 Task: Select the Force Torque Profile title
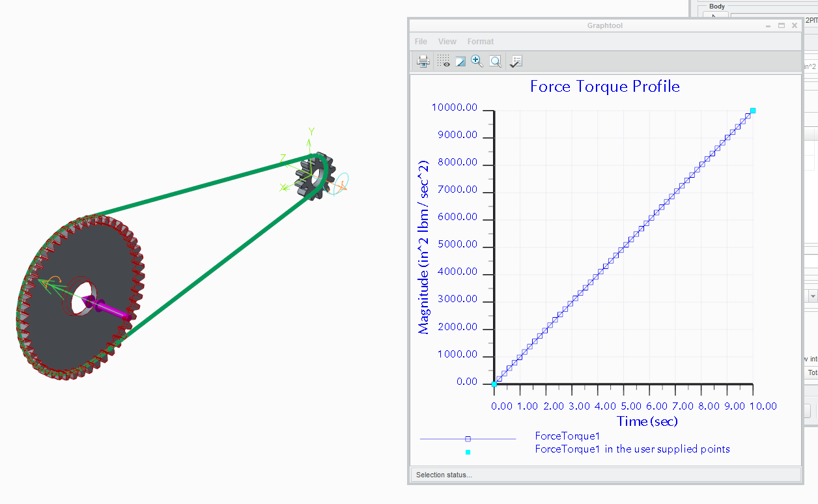click(x=605, y=87)
